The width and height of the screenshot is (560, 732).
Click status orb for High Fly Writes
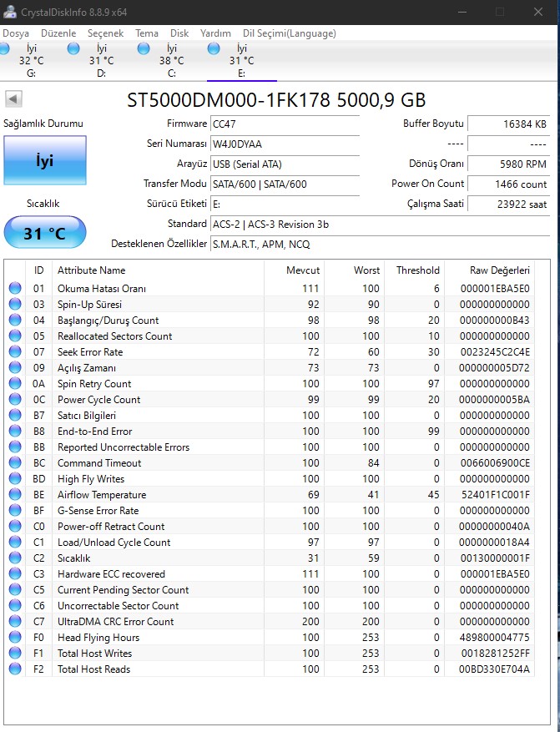(15, 478)
